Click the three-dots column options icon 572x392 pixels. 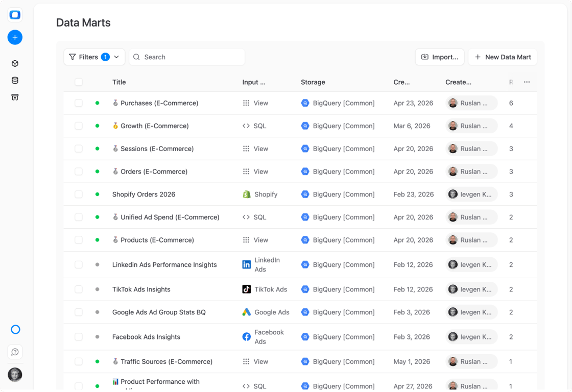pos(527,82)
